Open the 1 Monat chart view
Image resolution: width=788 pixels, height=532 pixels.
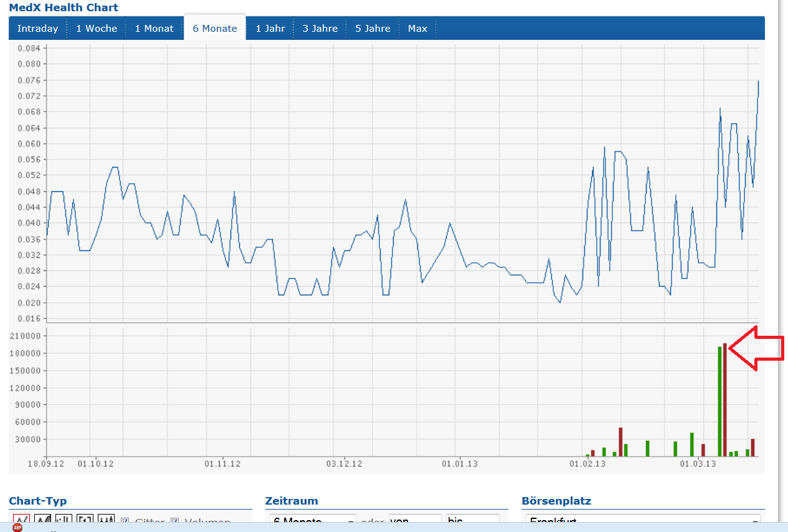pyautogui.click(x=154, y=28)
